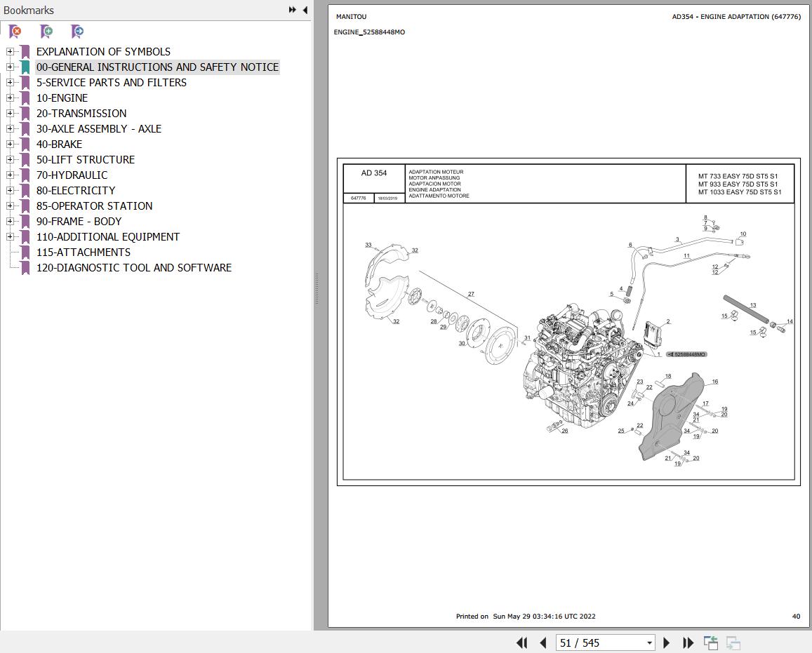The image size is (812, 653).
Task: Expand 110-ADDITIONAL EQUIPMENT bookmark node
Action: coord(10,236)
